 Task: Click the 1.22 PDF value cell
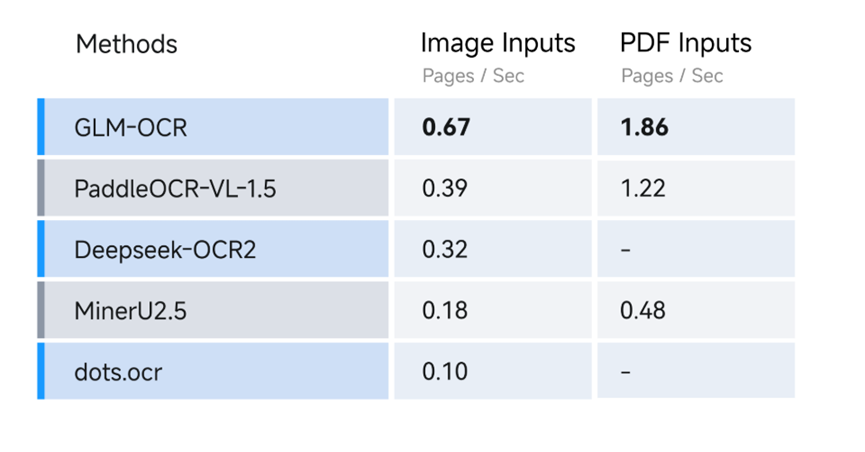click(643, 188)
